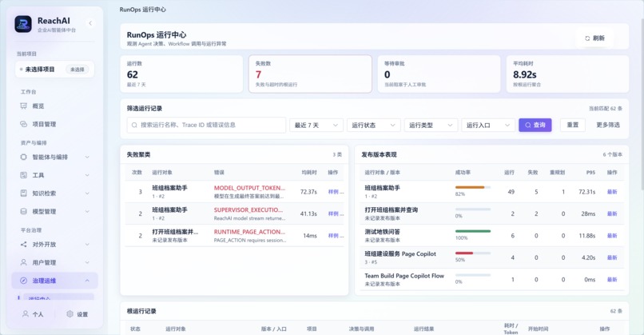Click the 模型管理 database icon
Screen dimensions: 644x335
tap(23, 211)
